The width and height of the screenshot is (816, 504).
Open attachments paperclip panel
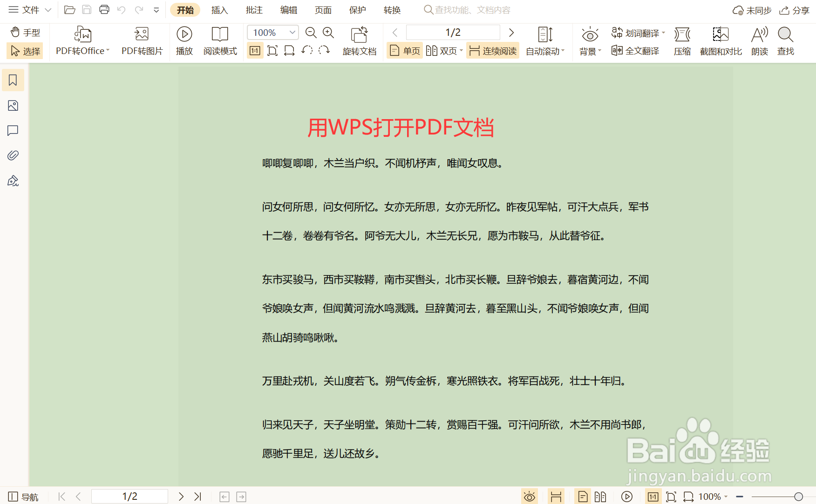click(13, 155)
